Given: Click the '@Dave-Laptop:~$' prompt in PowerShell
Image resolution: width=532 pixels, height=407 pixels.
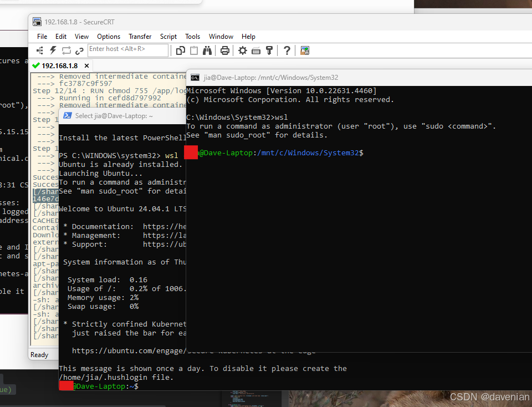Looking at the screenshot, I should 105,386.
